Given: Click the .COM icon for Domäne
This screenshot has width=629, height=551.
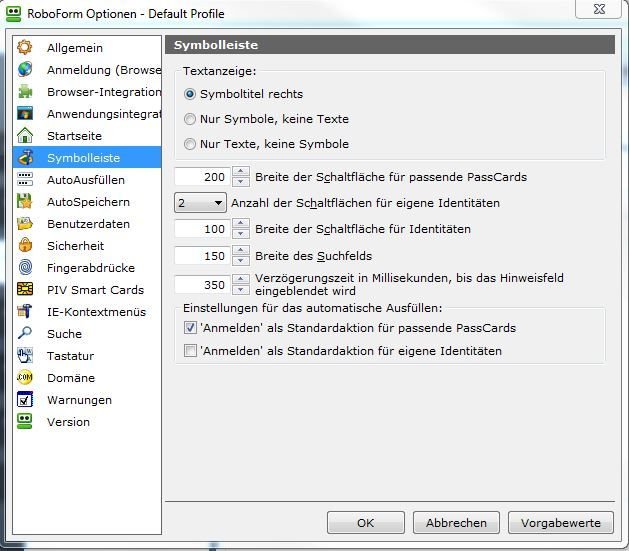Looking at the screenshot, I should tap(25, 377).
